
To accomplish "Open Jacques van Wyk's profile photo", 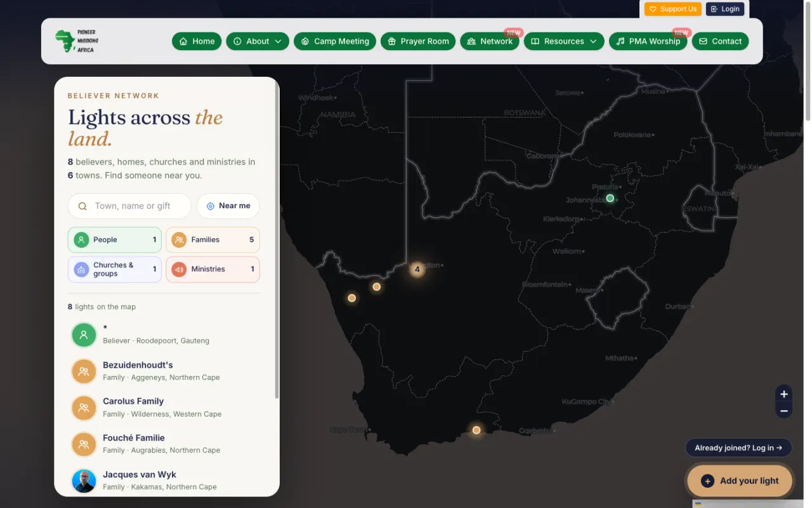I will coord(84,481).
